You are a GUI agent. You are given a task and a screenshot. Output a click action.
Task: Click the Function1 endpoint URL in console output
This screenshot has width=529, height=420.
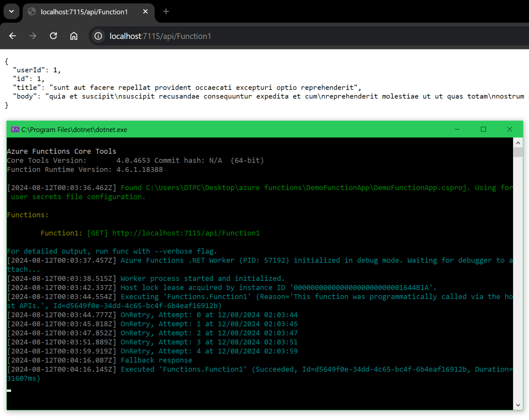click(186, 233)
